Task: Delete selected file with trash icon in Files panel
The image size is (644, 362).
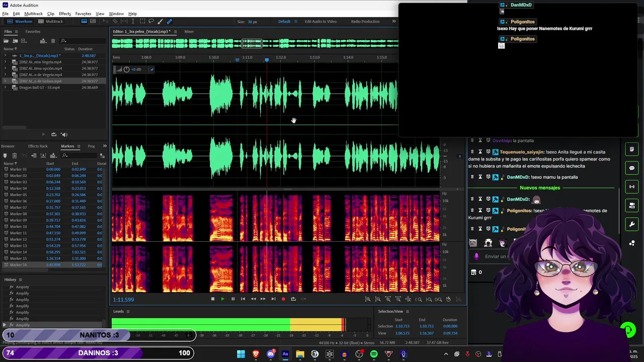Action: [x=53, y=41]
